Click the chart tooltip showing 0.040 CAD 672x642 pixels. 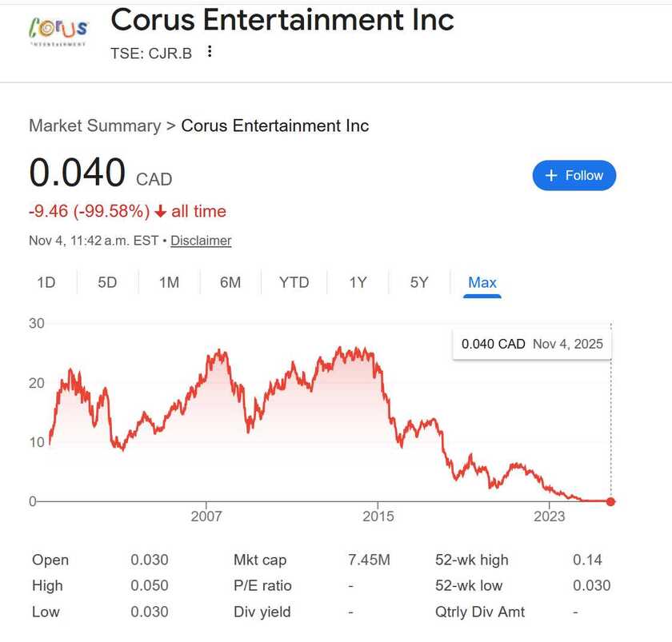click(x=531, y=344)
